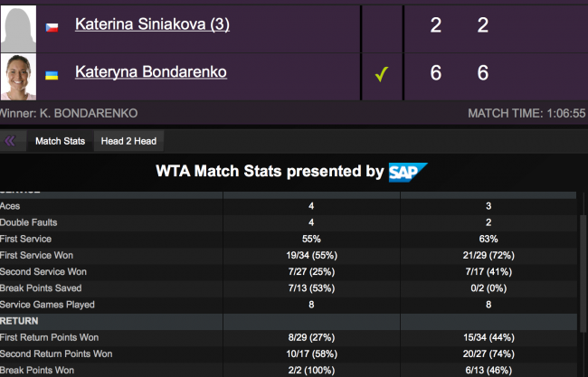Open Katerina Siniakova's player profile link
This screenshot has height=377, width=588.
click(152, 24)
